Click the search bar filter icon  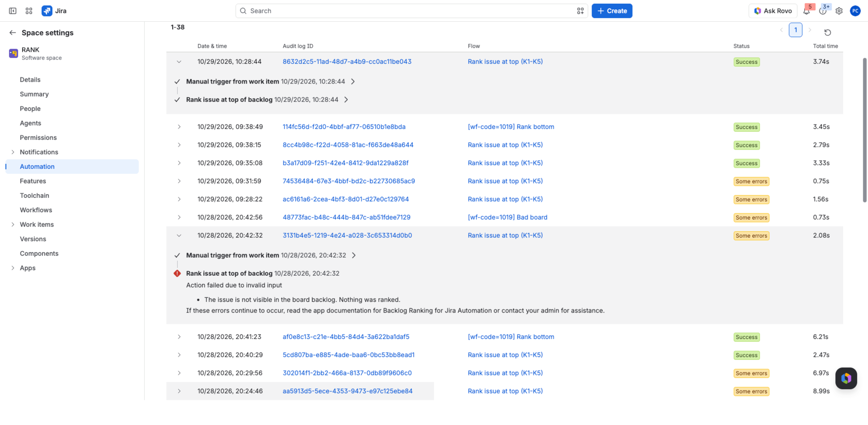580,11
